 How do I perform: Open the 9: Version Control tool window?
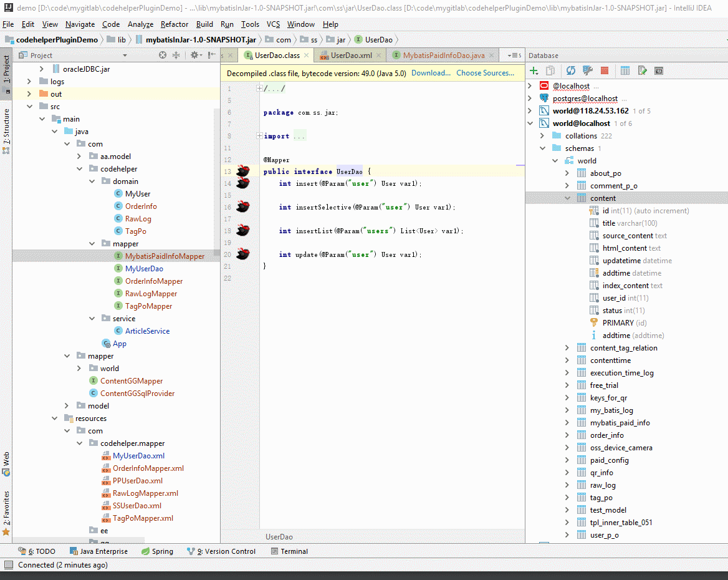[221, 551]
